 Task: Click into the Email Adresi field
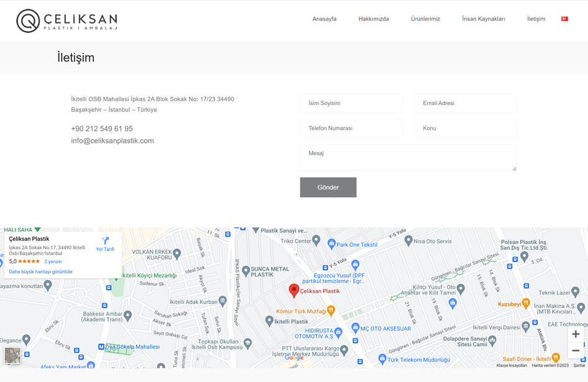[465, 103]
